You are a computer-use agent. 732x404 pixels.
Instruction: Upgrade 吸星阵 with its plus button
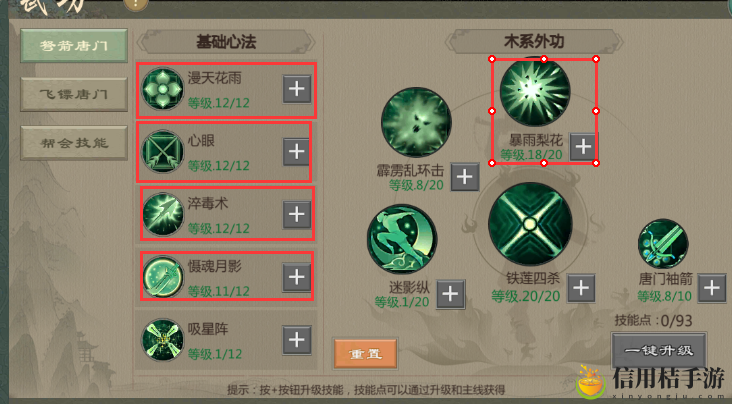[x=297, y=340]
